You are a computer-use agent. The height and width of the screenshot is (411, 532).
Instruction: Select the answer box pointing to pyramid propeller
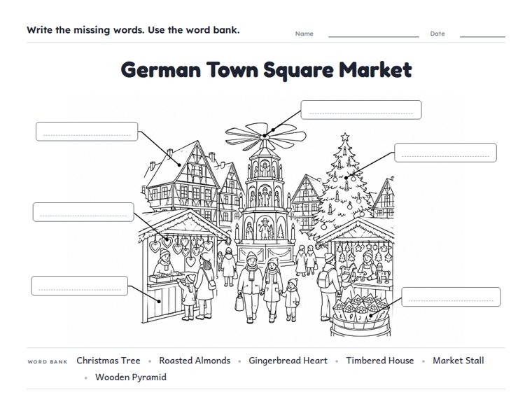pyautogui.click(x=361, y=110)
